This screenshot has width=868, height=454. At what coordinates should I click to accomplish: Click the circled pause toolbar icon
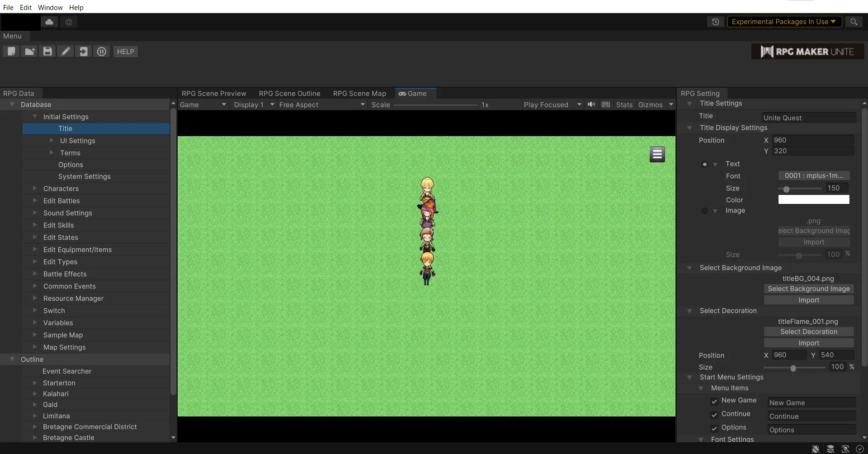pyautogui.click(x=102, y=52)
